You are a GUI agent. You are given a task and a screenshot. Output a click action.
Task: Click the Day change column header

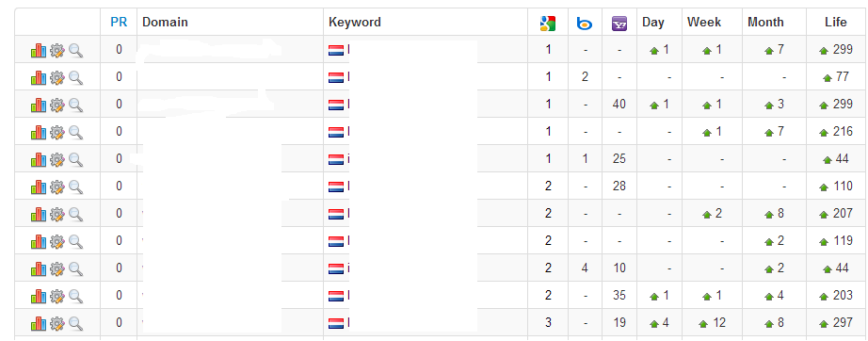pos(653,23)
